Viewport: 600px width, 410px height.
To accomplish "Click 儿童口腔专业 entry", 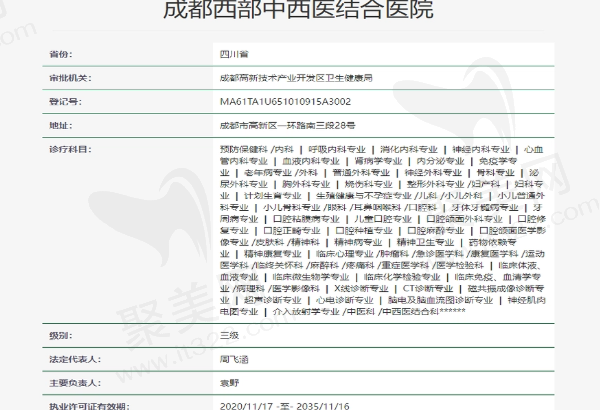I will (383, 219).
